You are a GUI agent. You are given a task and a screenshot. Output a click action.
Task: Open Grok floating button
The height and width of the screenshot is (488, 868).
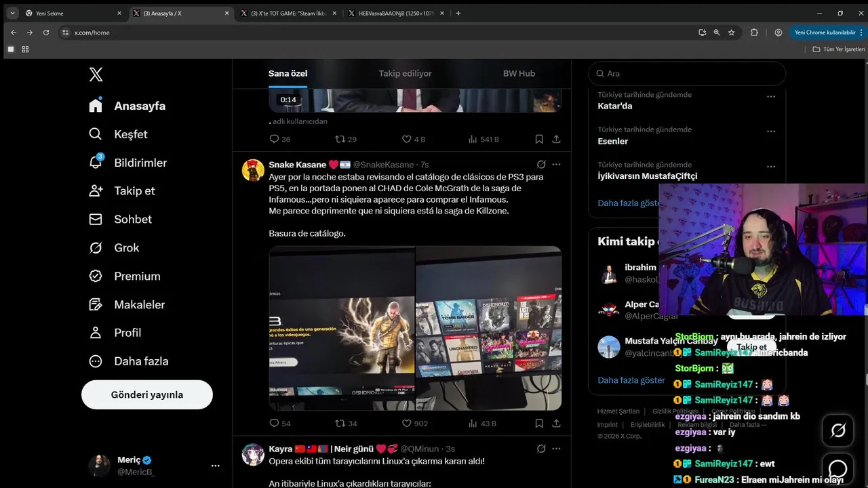tap(838, 430)
